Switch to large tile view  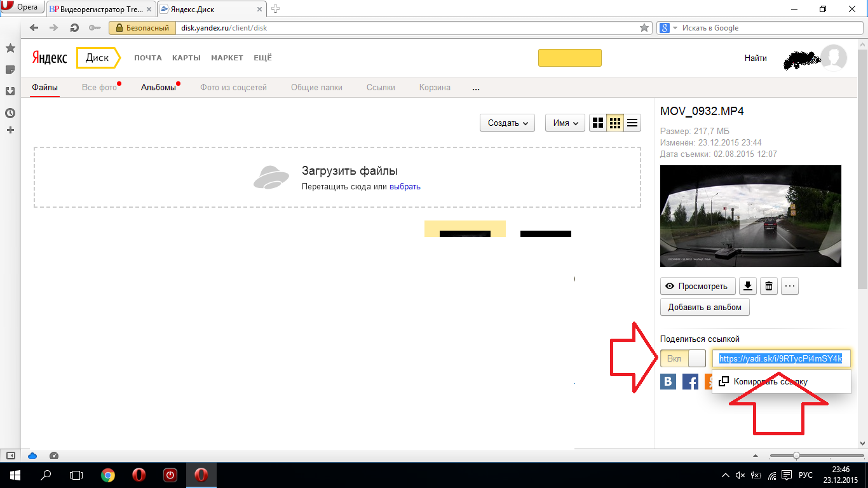point(597,123)
